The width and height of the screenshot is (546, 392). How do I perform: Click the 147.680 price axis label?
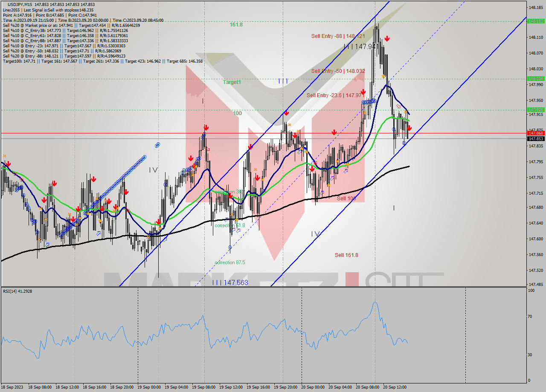(x=536, y=208)
